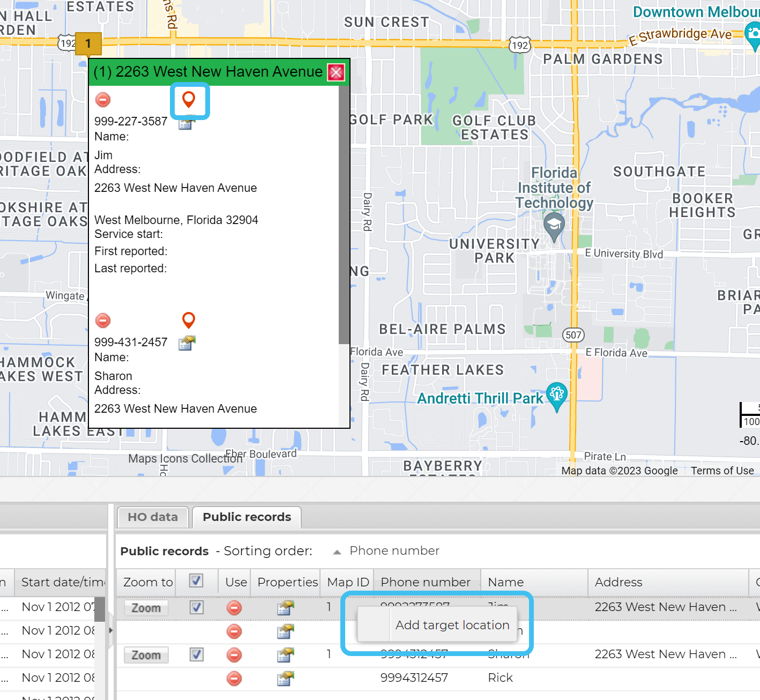Click the sorting order arrow beside Phone number
Screen dimensions: 760x700
click(337, 552)
